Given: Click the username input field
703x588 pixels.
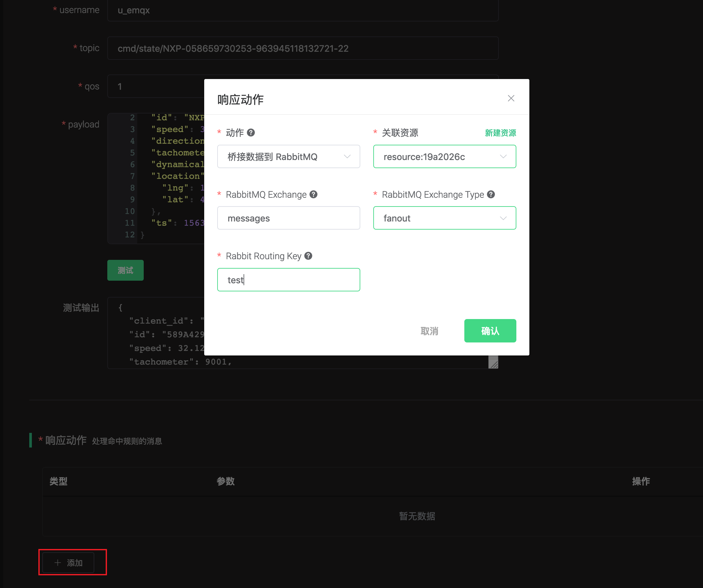Looking at the screenshot, I should point(303,10).
